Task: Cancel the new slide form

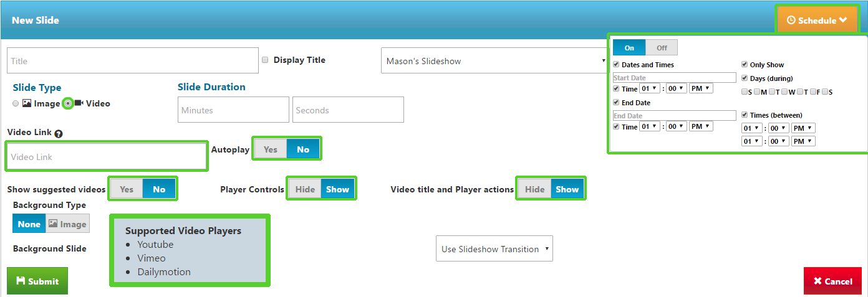Action: pos(833,281)
